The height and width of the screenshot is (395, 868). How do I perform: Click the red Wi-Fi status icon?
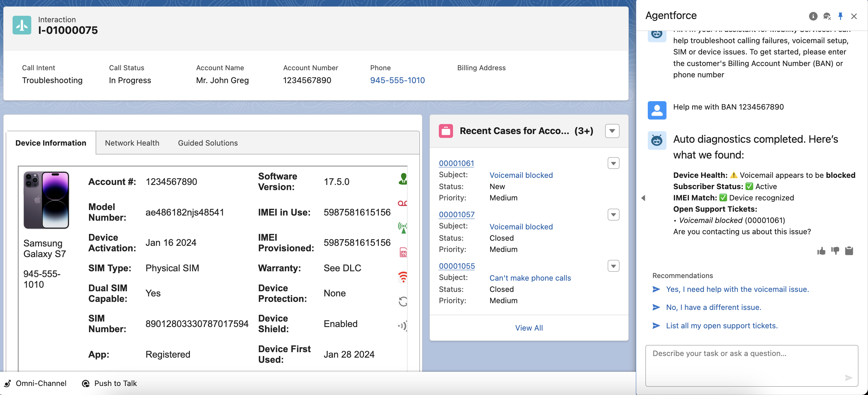point(403,277)
